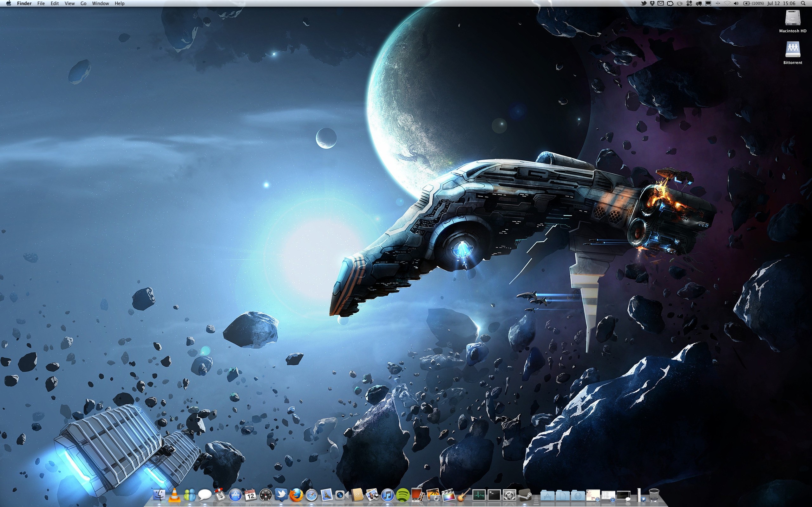This screenshot has height=507, width=812.
Task: Open the Go menu
Action: 83,3
